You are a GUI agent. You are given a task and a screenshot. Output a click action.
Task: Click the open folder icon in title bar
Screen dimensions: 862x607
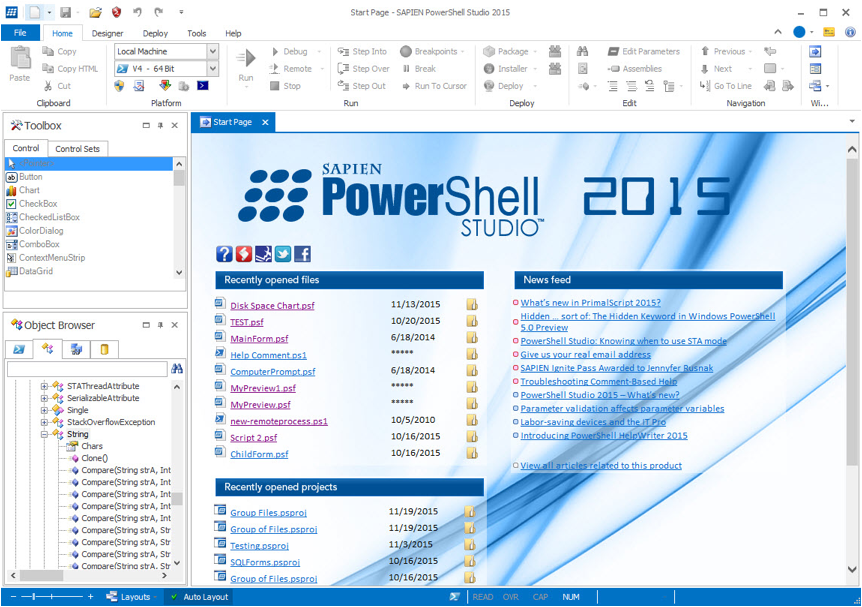point(96,12)
